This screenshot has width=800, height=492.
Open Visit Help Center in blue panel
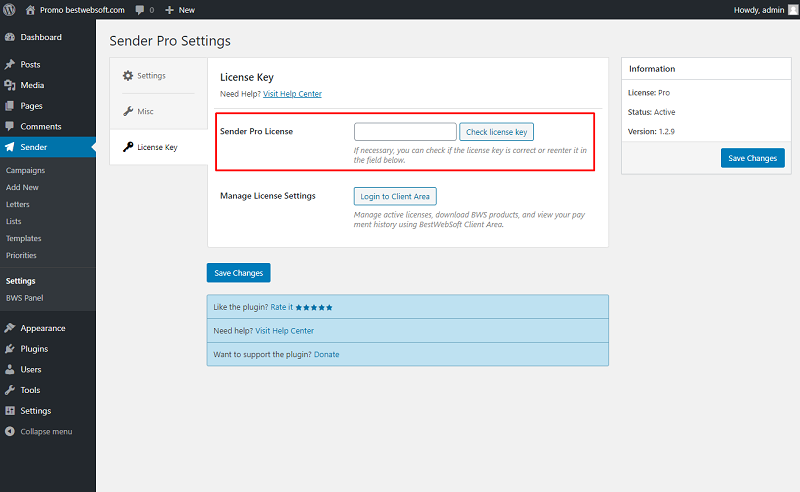coord(285,331)
